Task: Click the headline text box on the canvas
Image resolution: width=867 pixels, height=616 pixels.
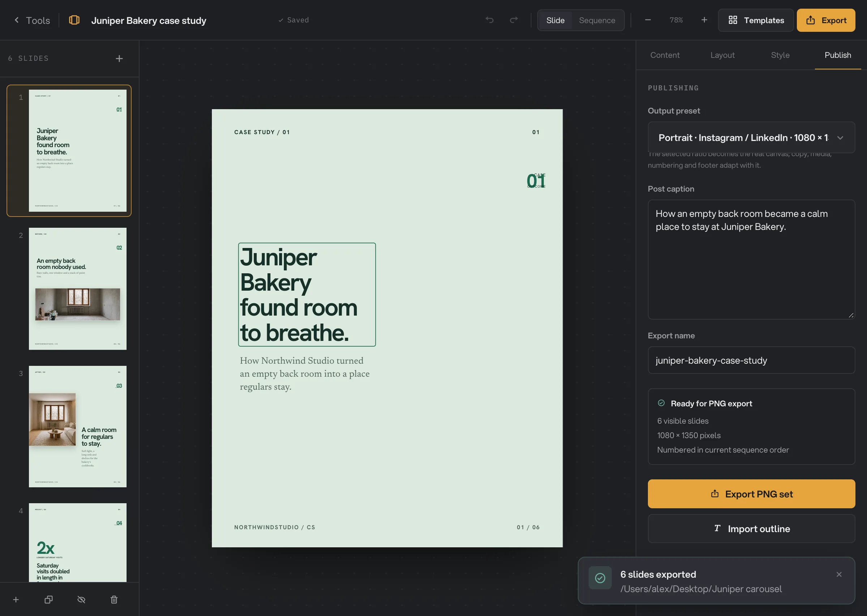Action: 307,294
